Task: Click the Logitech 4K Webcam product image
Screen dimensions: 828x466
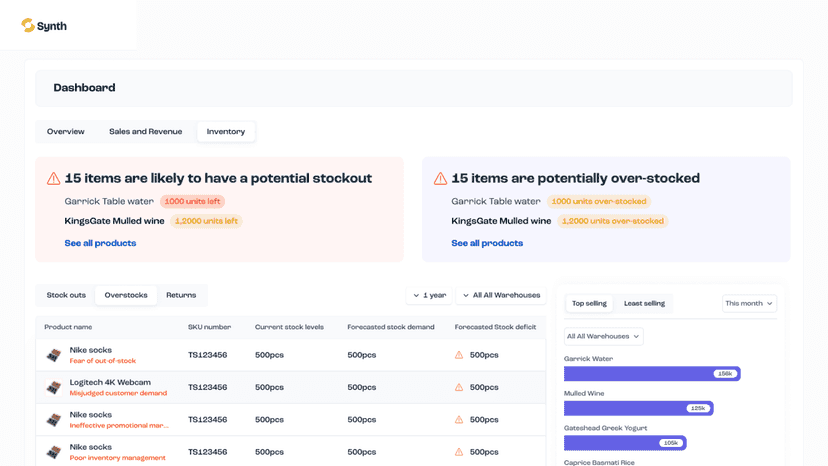Action: [x=53, y=387]
